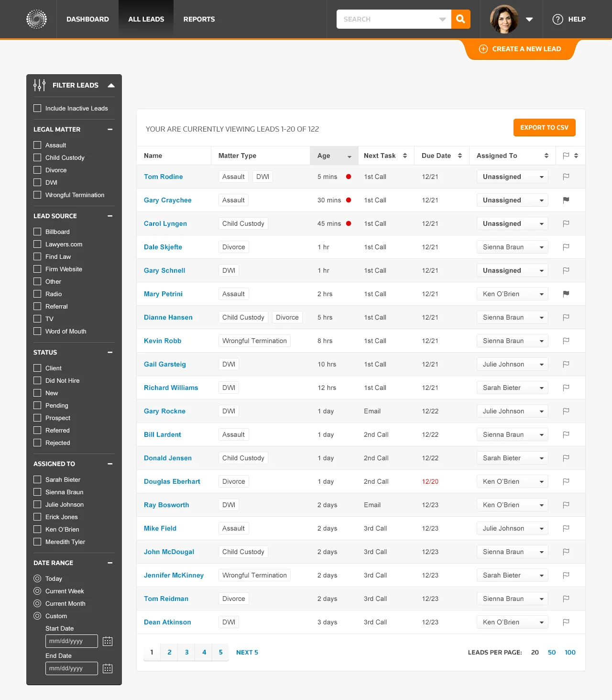Viewport: 612px width, 700px height.
Task: Click the Export to CSV button
Action: click(x=544, y=128)
